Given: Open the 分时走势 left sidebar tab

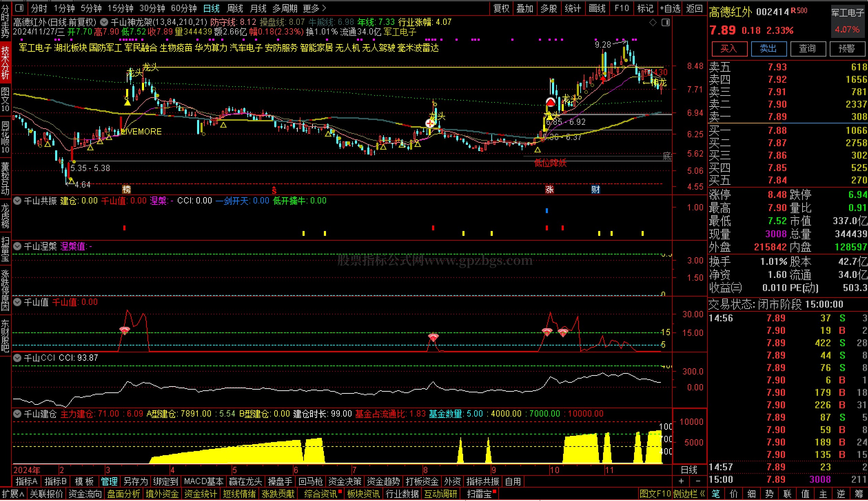Looking at the screenshot, I should click(5, 21).
